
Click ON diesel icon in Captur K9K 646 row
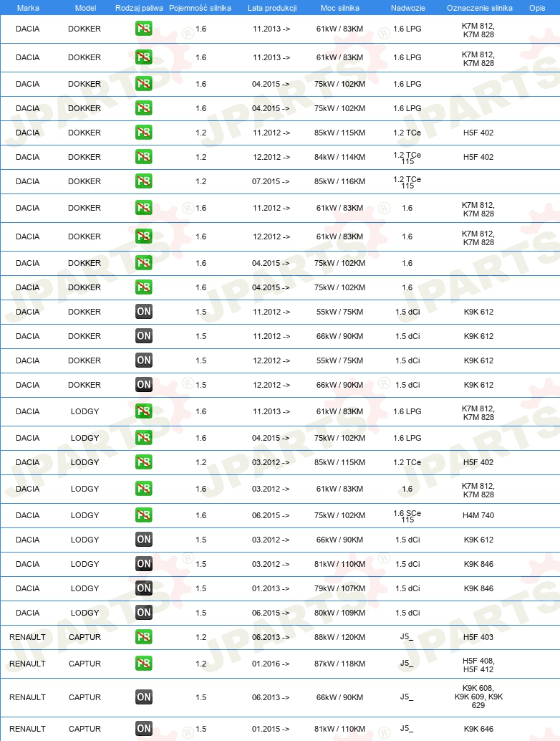click(x=143, y=729)
